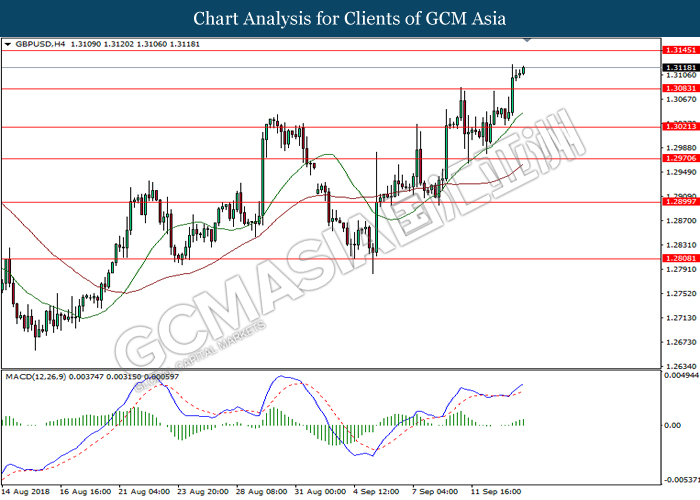Click the 7 Sep 04:00 time label
Viewport: 700px width, 500px height.
point(435,492)
